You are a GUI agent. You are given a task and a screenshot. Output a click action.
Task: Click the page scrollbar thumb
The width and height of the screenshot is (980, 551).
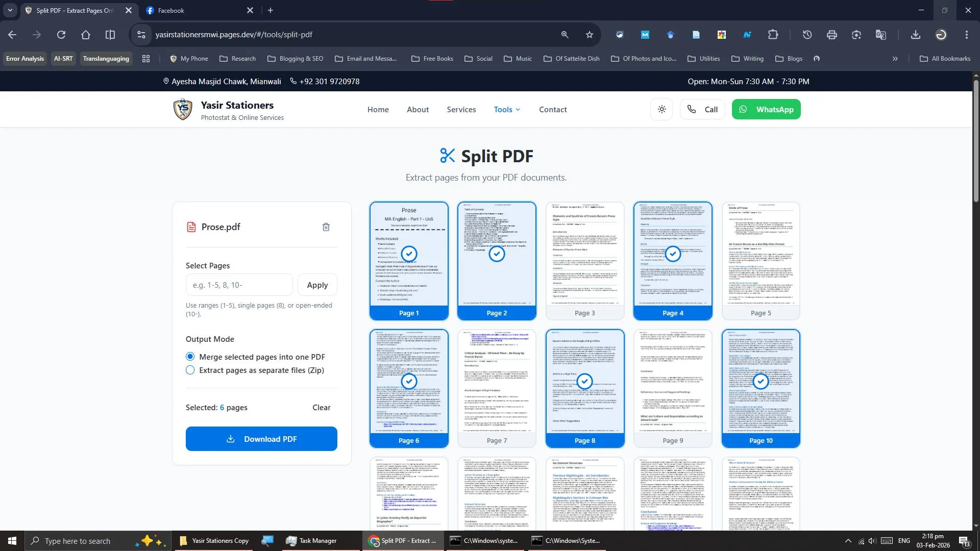tap(975, 140)
